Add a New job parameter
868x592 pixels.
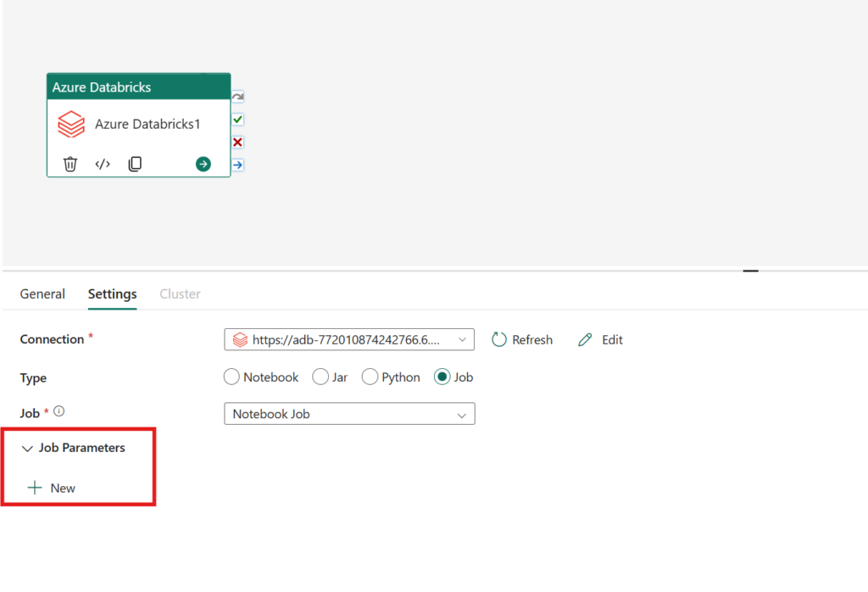(52, 488)
